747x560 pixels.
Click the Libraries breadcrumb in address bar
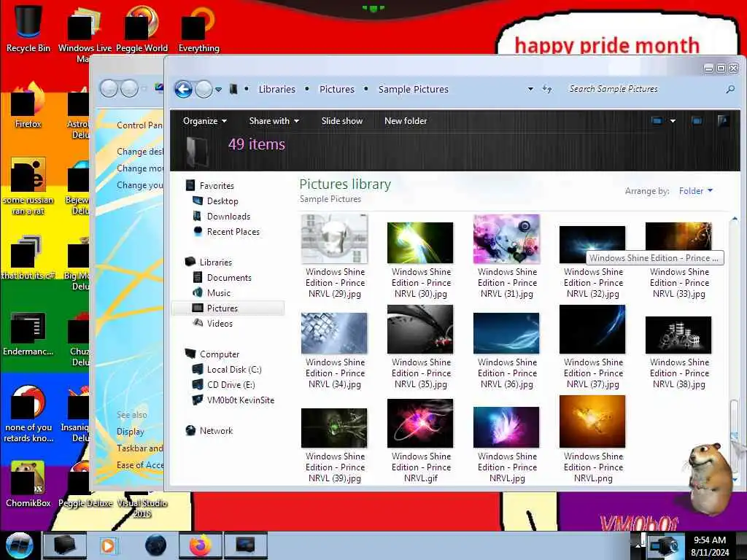point(276,89)
